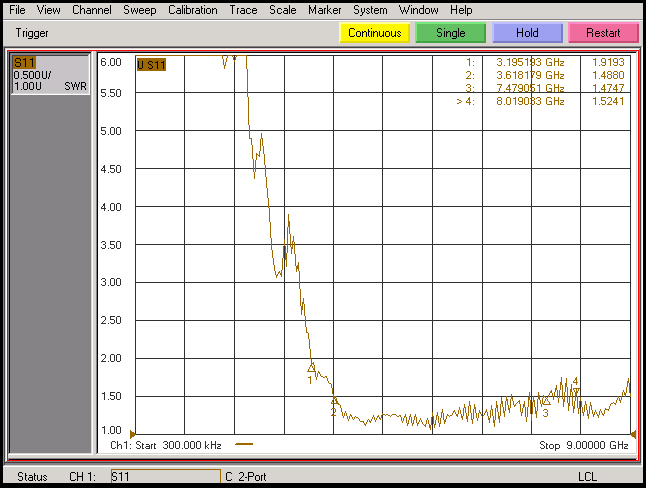Click the pink Restart trigger button
Image resolution: width=646 pixels, height=488 pixels.
603,33
